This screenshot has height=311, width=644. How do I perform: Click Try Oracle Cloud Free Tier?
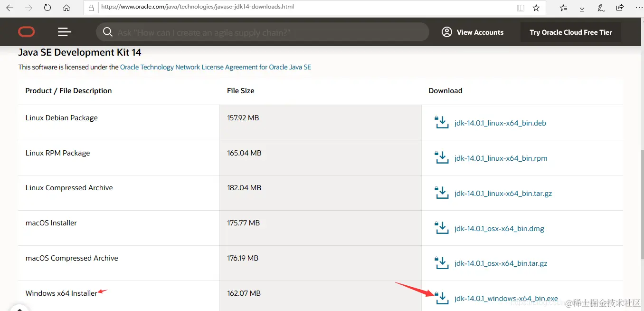[571, 32]
